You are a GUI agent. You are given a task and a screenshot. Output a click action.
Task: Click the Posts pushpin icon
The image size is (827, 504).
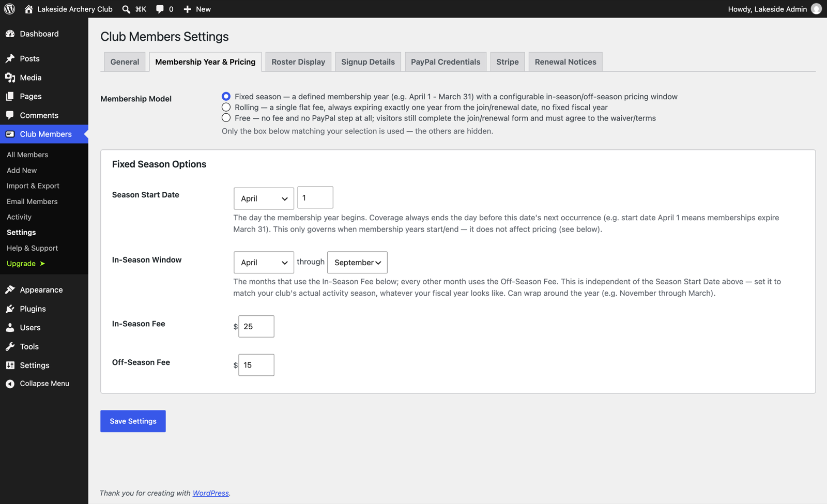[10, 58]
